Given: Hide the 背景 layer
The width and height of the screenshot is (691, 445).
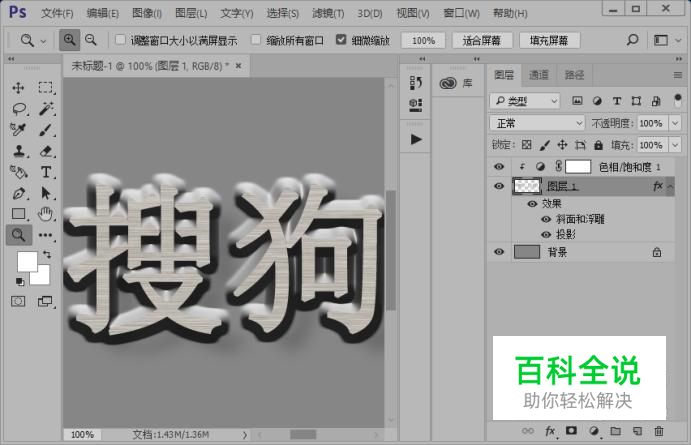Looking at the screenshot, I should pos(499,252).
